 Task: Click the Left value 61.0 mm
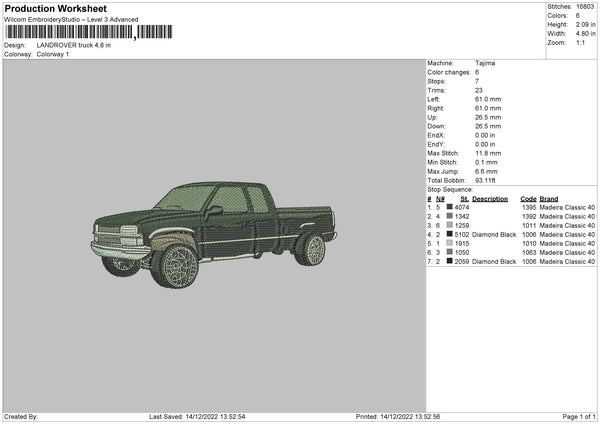coord(488,99)
